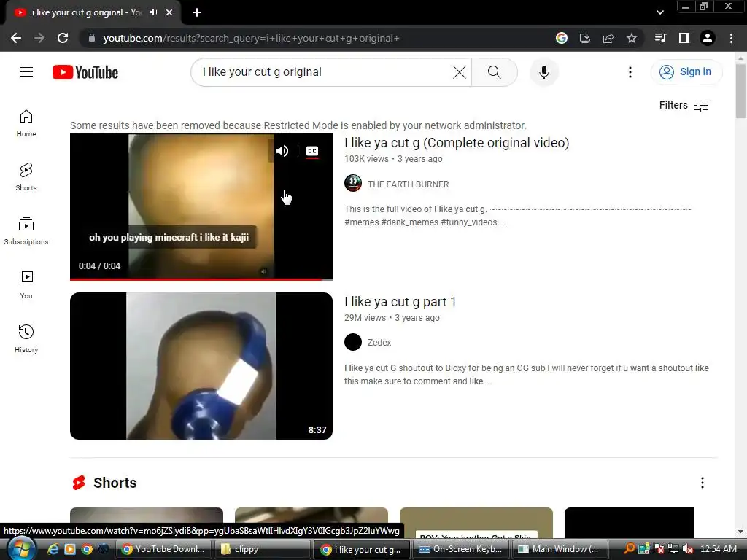
Task: Open the Windows Start orb
Action: [x=21, y=548]
